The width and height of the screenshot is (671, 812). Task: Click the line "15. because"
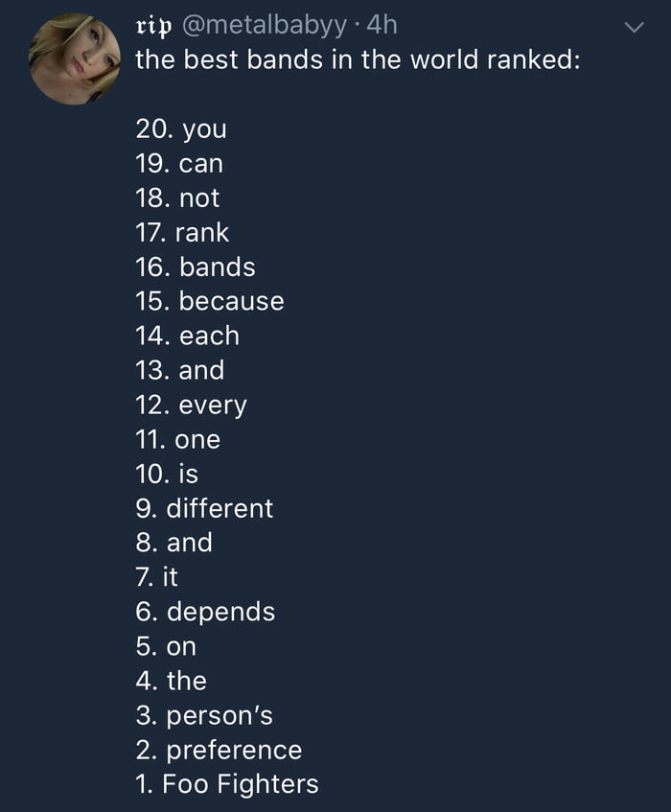pyautogui.click(x=210, y=301)
